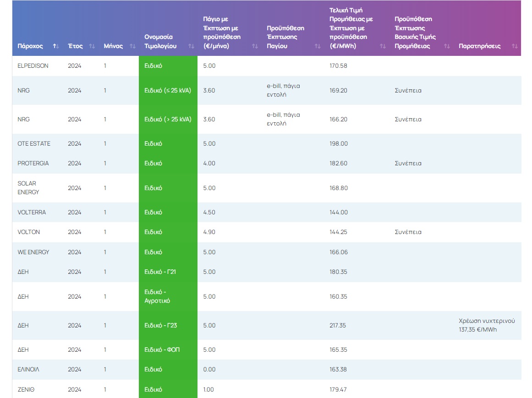The width and height of the screenshot is (532, 398).
Task: Click sort icon for Ονομασία Τιμολογίου column
Action: coord(191,46)
